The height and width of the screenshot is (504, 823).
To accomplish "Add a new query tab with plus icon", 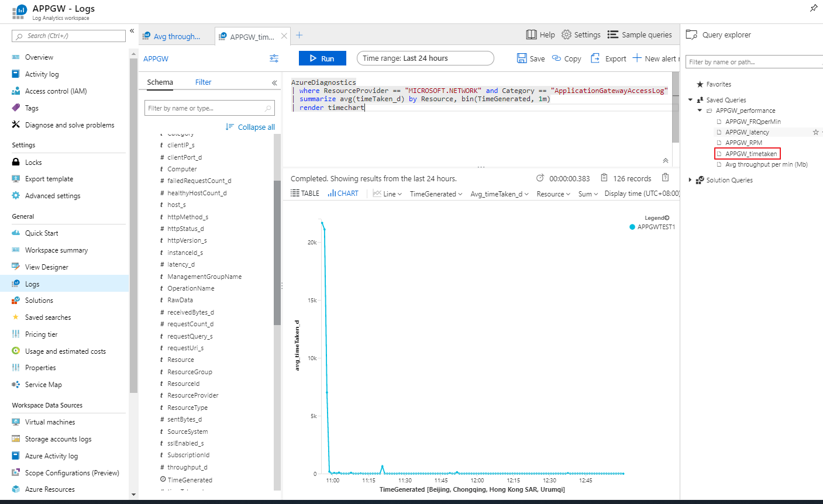I will (x=299, y=36).
